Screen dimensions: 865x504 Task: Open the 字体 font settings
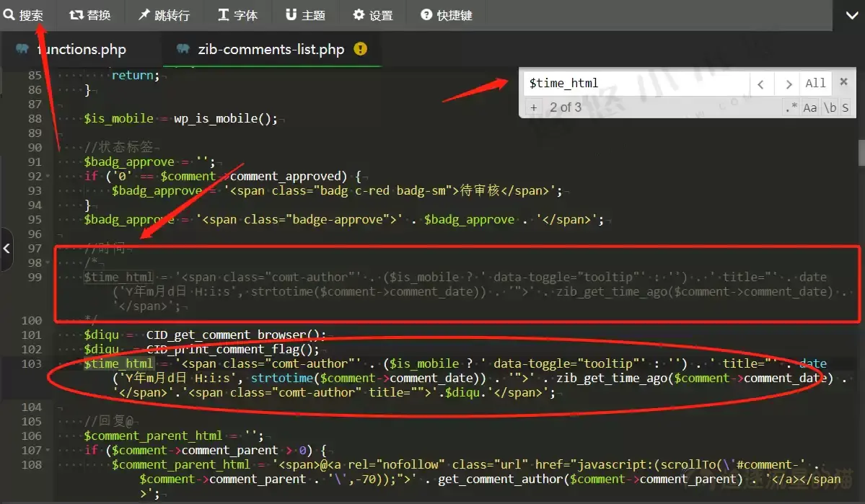coord(237,15)
